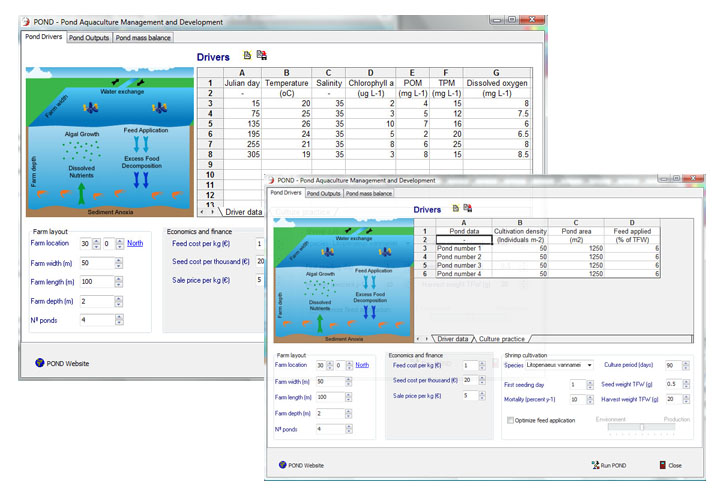Click pond diagram image in front window
720x500 pixels.
coord(343,281)
